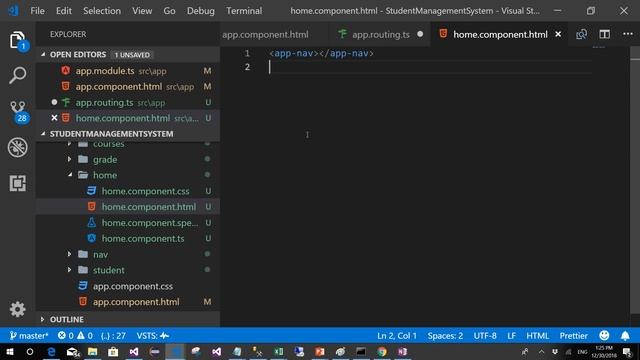Change encoding via UTF-8 indicator
The height and width of the screenshot is (360, 640).
pyautogui.click(x=485, y=336)
